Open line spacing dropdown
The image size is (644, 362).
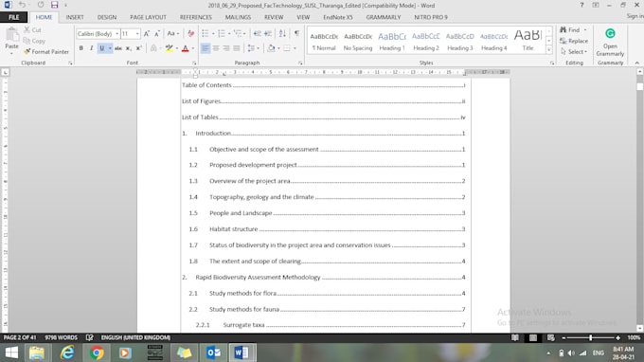[254, 48]
